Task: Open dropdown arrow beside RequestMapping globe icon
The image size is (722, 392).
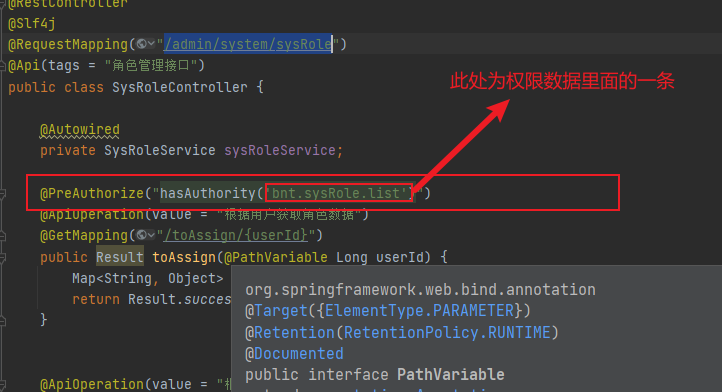Action: pos(151,44)
